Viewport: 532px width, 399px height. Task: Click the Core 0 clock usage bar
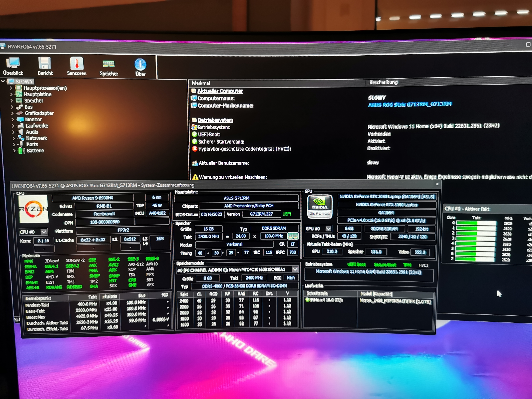(476, 223)
